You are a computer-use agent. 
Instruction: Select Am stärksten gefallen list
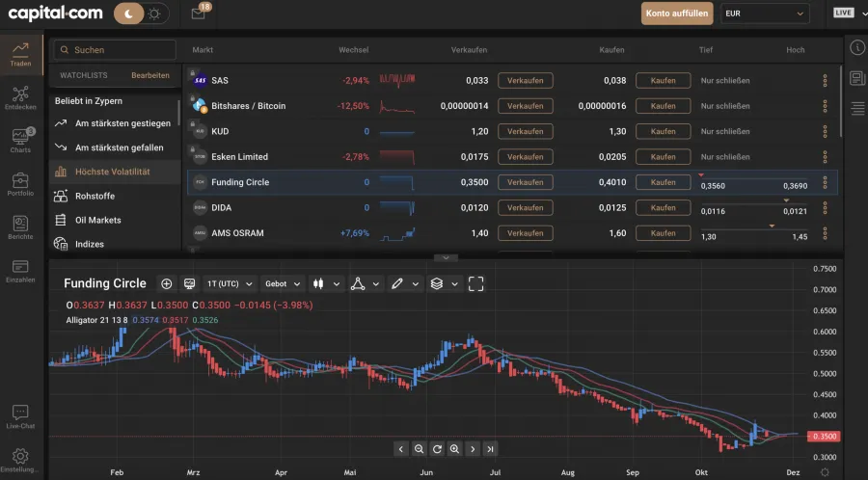point(113,147)
